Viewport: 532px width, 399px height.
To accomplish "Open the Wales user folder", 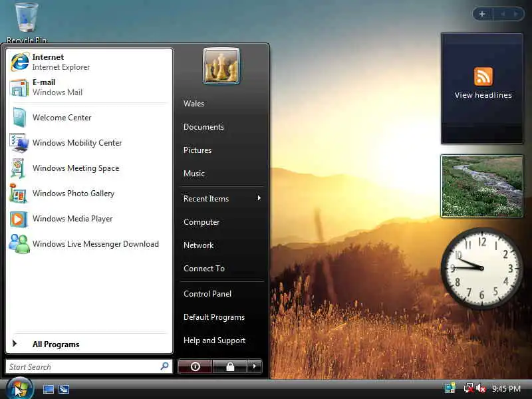I will click(194, 104).
